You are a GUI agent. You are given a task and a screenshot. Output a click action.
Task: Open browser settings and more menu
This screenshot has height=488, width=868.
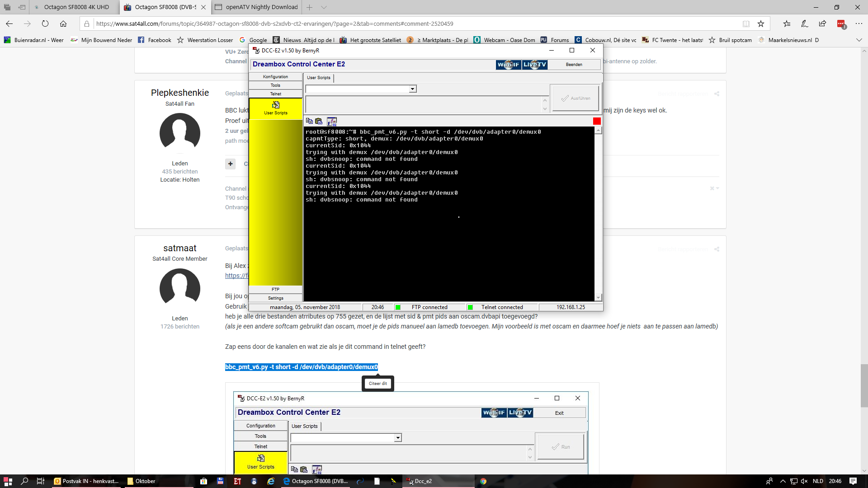(859, 23)
